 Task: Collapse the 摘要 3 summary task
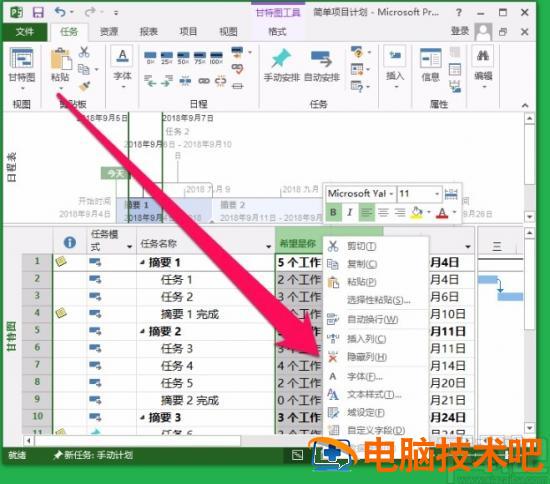142,417
